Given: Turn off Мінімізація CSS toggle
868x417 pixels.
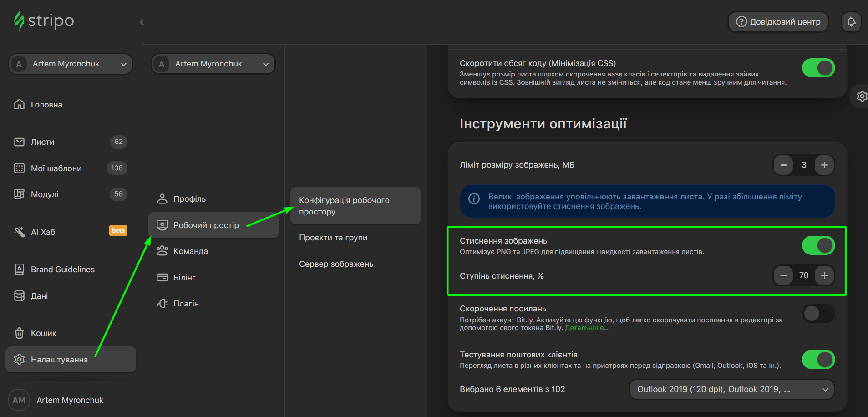Looking at the screenshot, I should point(818,68).
